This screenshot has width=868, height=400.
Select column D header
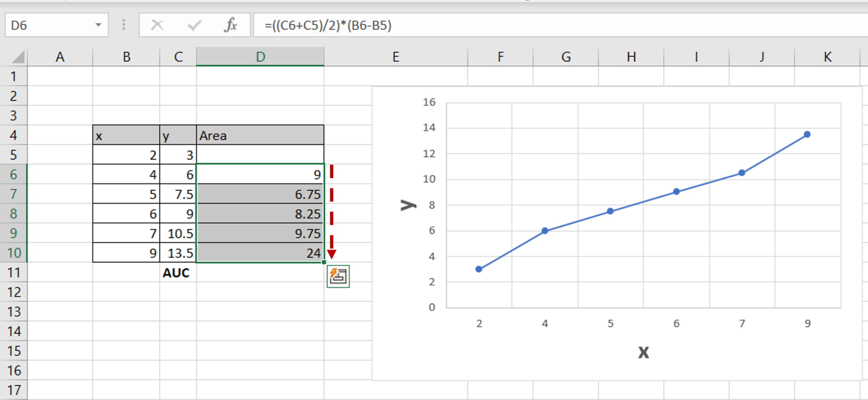pyautogui.click(x=260, y=56)
